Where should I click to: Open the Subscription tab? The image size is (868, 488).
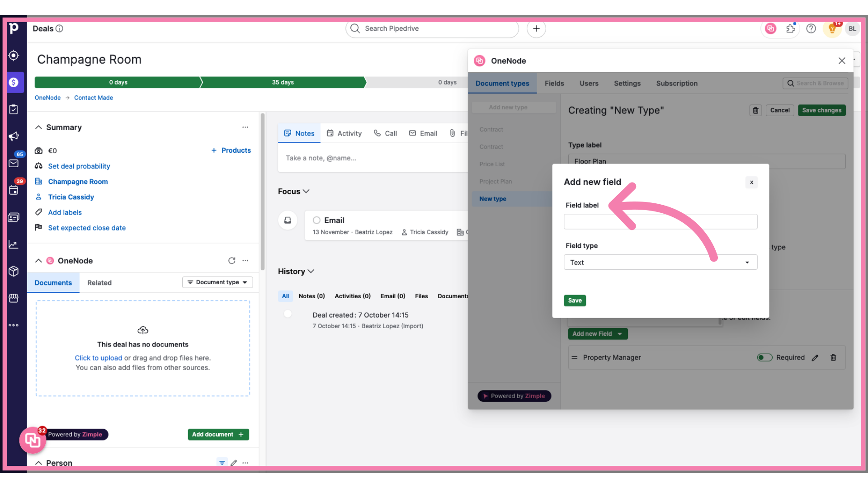pos(677,84)
